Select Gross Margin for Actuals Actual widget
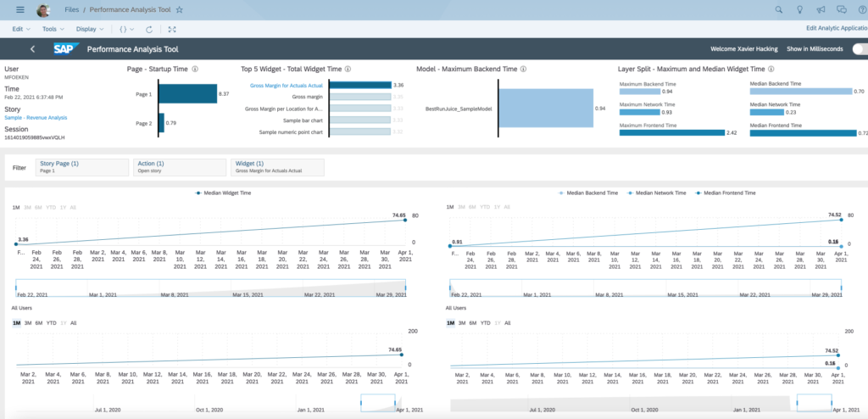The image size is (868, 419). (287, 86)
